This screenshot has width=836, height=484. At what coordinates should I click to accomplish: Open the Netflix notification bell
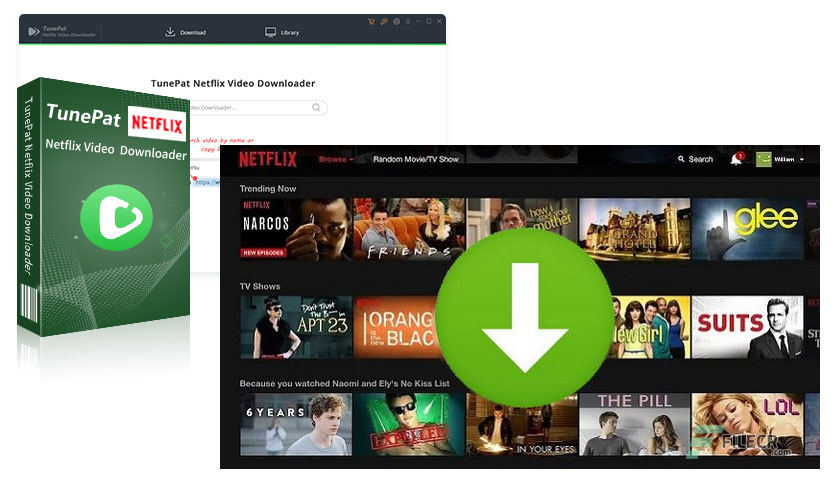736,159
